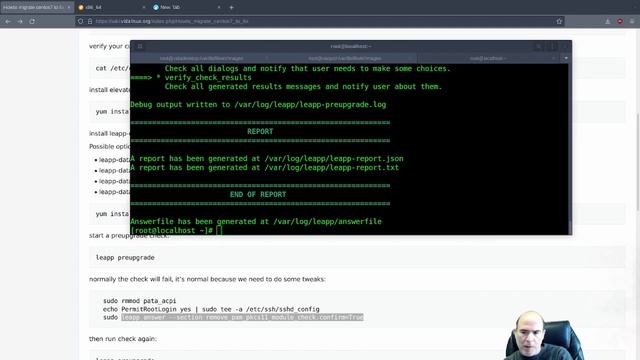
Task: Click the browser address bar URL
Action: click(x=172, y=21)
